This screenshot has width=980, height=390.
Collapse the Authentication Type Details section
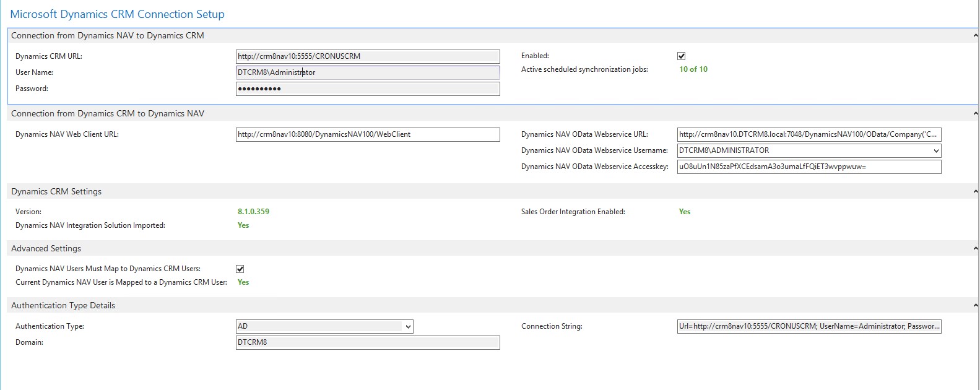975,306
